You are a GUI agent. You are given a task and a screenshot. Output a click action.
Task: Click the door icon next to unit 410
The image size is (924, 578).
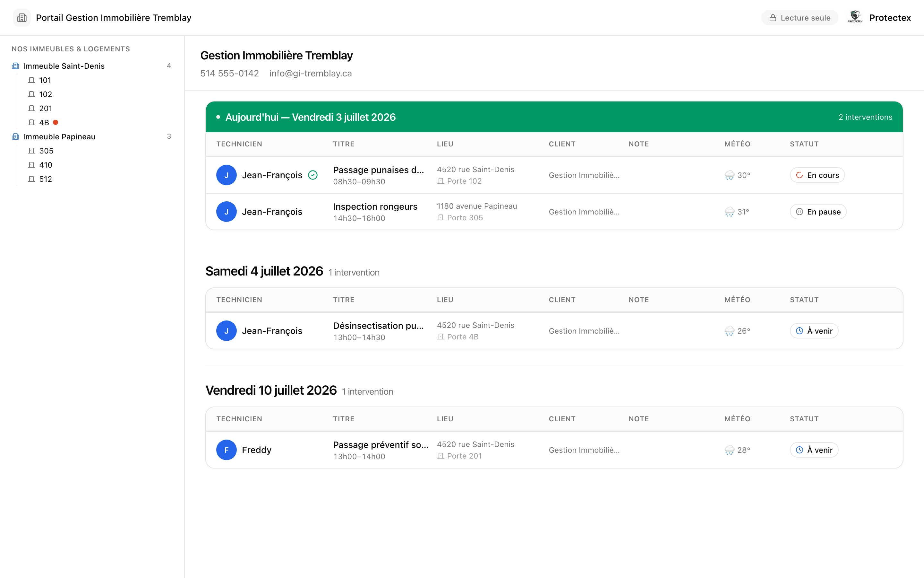tap(32, 165)
